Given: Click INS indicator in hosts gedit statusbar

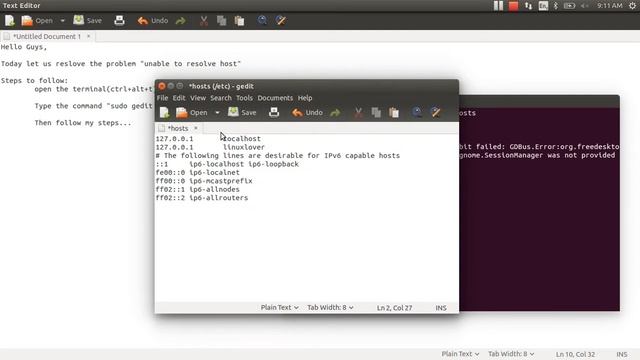Looking at the screenshot, I should (441, 308).
